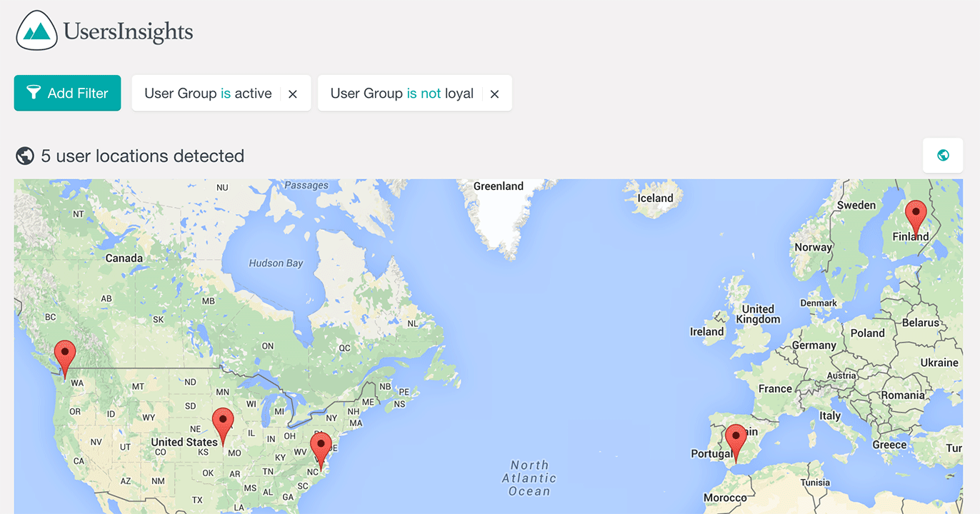Image resolution: width=980 pixels, height=514 pixels.
Task: Click '5 user locations detected' heading
Action: pos(142,156)
